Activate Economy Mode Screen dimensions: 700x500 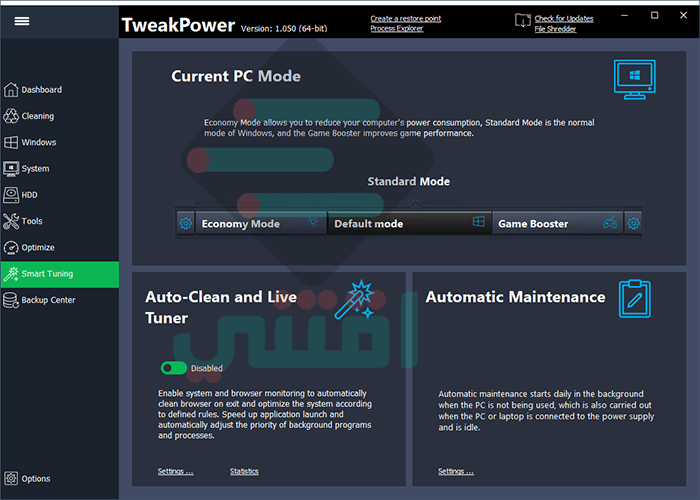260,223
